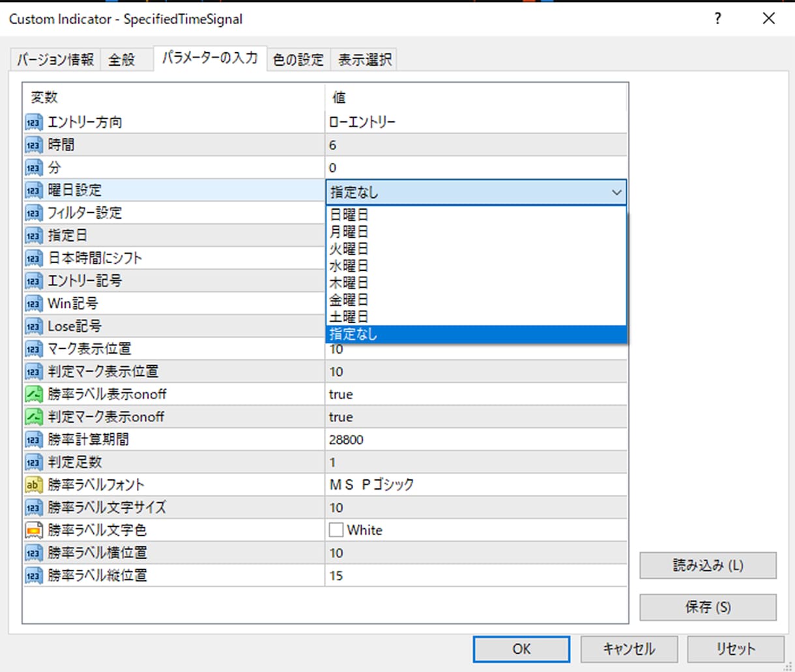
Task: Click the icon beside 判定足数 parameter
Action: pyautogui.click(x=34, y=462)
